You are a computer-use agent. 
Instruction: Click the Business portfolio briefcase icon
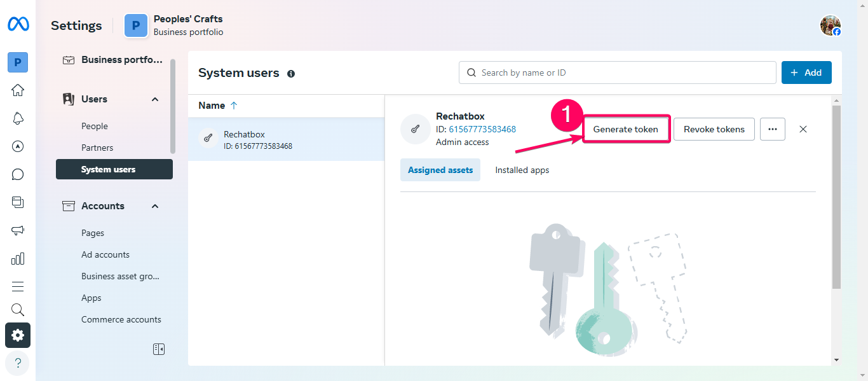[68, 60]
